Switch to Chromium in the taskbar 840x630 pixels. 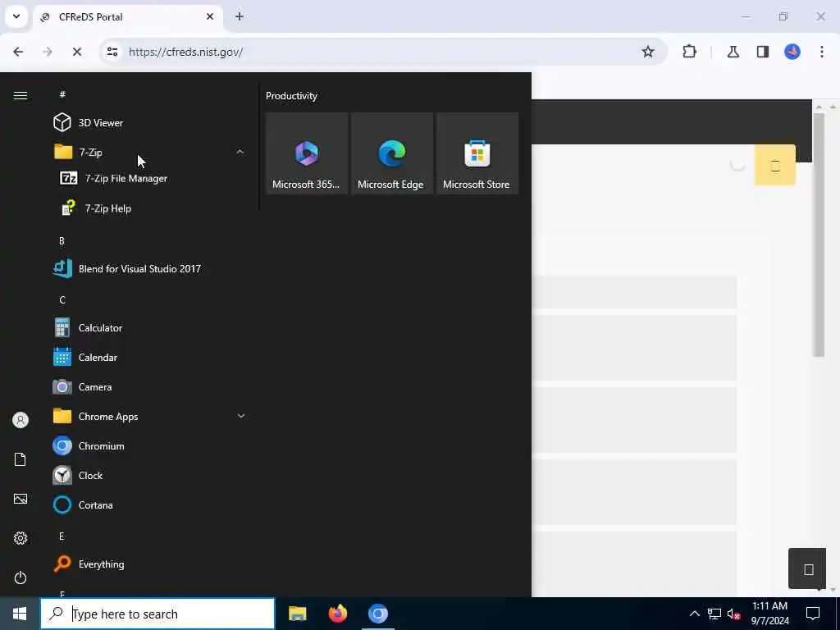pyautogui.click(x=377, y=614)
